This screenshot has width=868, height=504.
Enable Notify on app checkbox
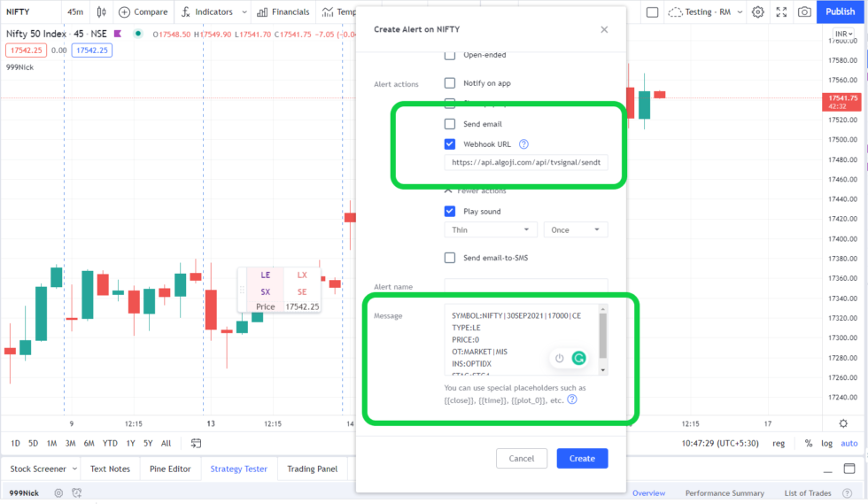[450, 83]
